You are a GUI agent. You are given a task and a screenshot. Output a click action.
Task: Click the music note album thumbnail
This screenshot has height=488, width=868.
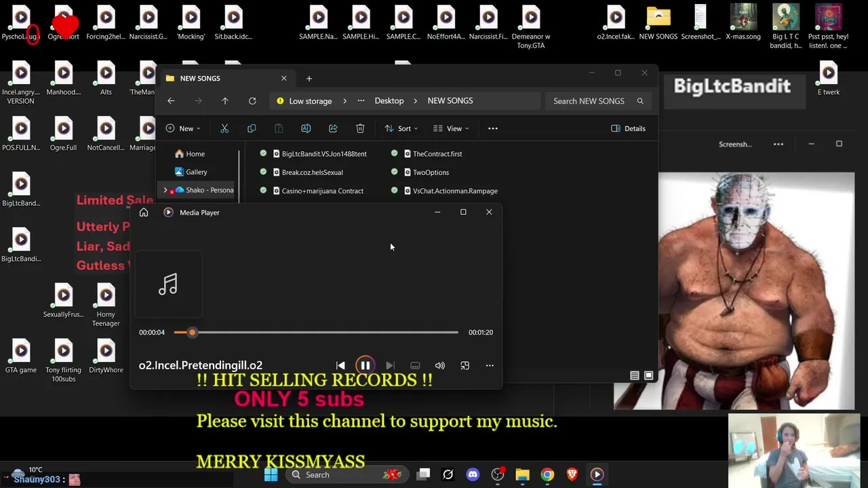click(168, 284)
